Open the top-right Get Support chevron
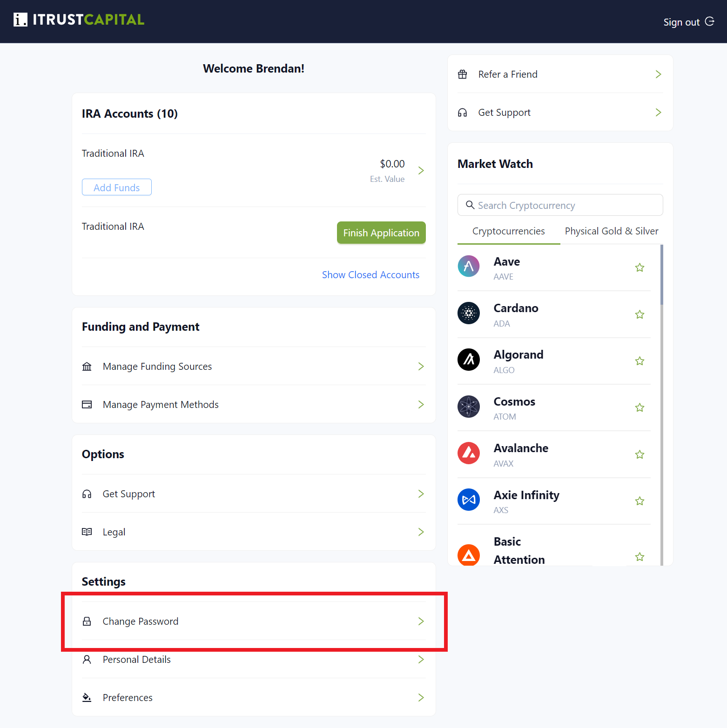The image size is (727, 728). [658, 113]
